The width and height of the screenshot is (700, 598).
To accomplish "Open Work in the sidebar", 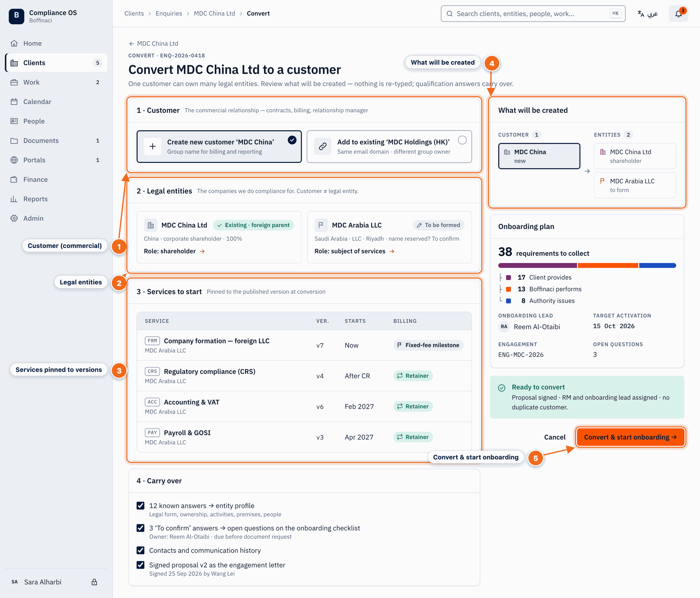I will [x=56, y=82].
